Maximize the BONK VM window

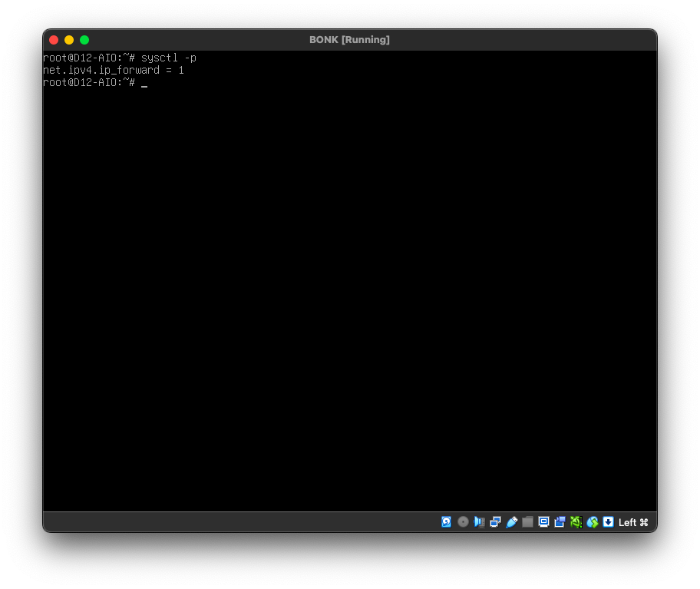(x=84, y=40)
